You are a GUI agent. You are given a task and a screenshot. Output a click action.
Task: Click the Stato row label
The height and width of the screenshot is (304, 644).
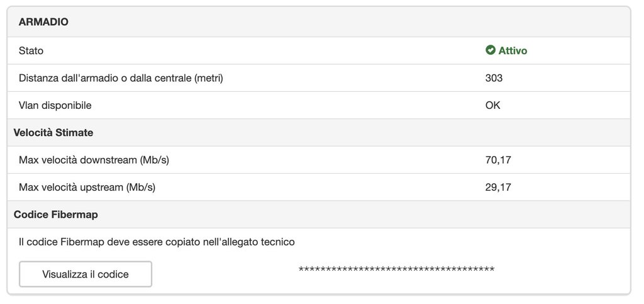31,51
